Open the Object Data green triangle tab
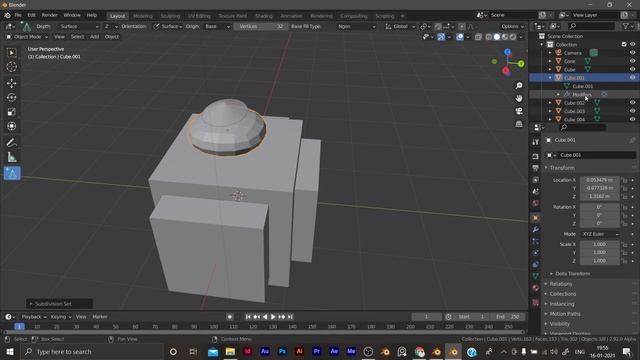 [536, 276]
